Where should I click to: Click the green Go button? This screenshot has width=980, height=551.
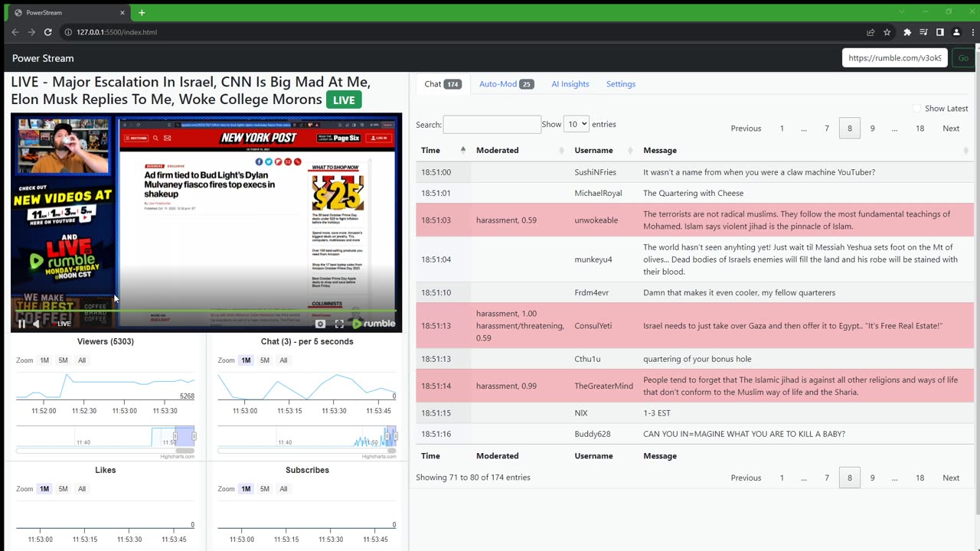pyautogui.click(x=963, y=58)
